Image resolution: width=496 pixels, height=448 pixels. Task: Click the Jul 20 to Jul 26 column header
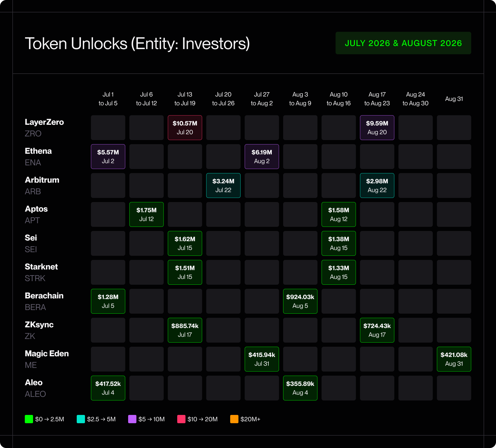point(223,99)
